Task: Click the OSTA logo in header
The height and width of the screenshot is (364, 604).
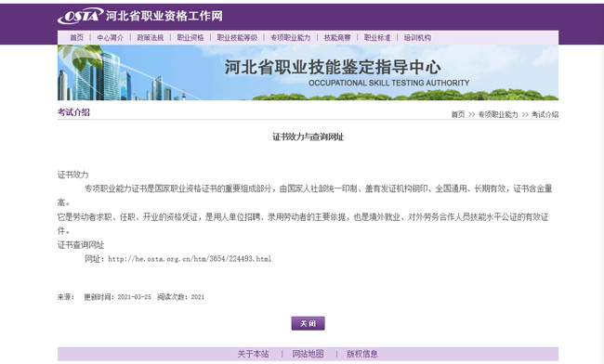Action: pyautogui.click(x=81, y=16)
